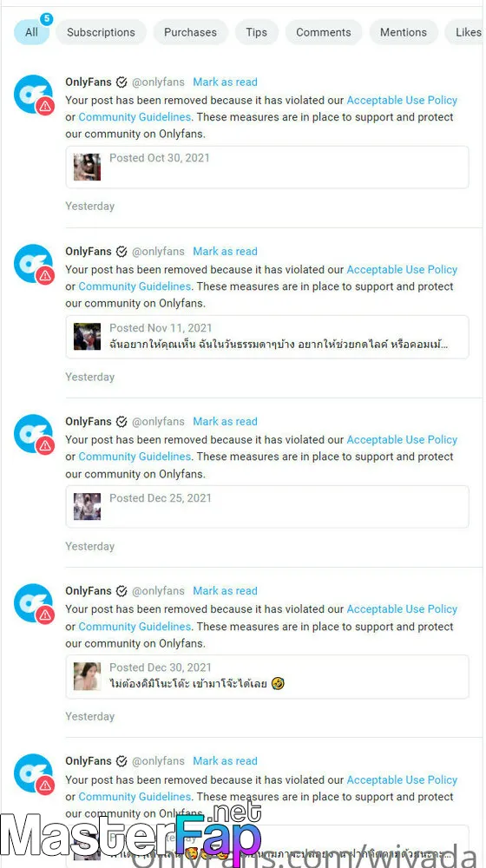This screenshot has width=486, height=868.
Task: Switch to the Subscriptions filter tab
Action: click(x=101, y=32)
